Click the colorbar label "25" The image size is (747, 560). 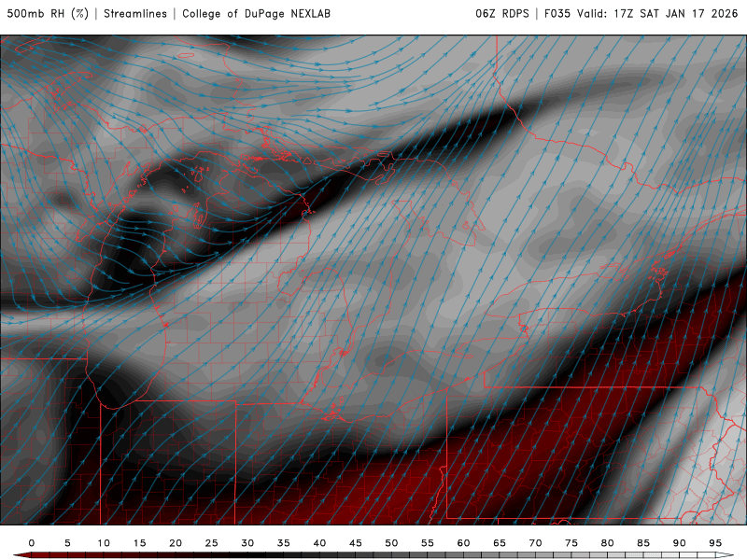tap(212, 543)
